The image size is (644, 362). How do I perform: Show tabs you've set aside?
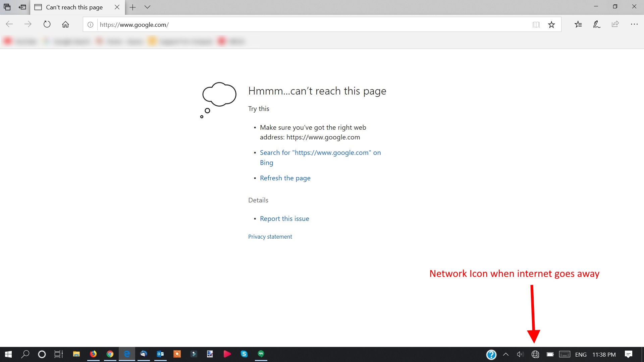pos(7,7)
